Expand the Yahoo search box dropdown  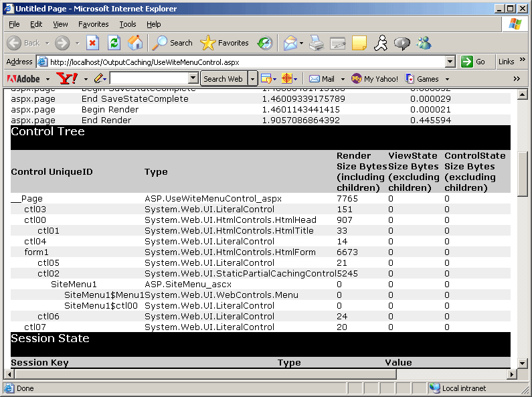[193, 78]
